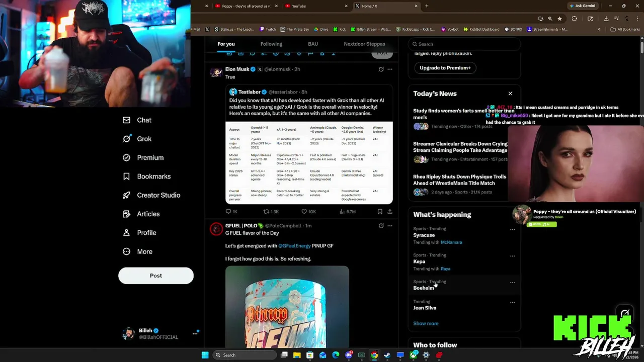Open Elon Musk's profile avatar
Image resolution: width=644 pixels, height=362 pixels.
(216, 72)
